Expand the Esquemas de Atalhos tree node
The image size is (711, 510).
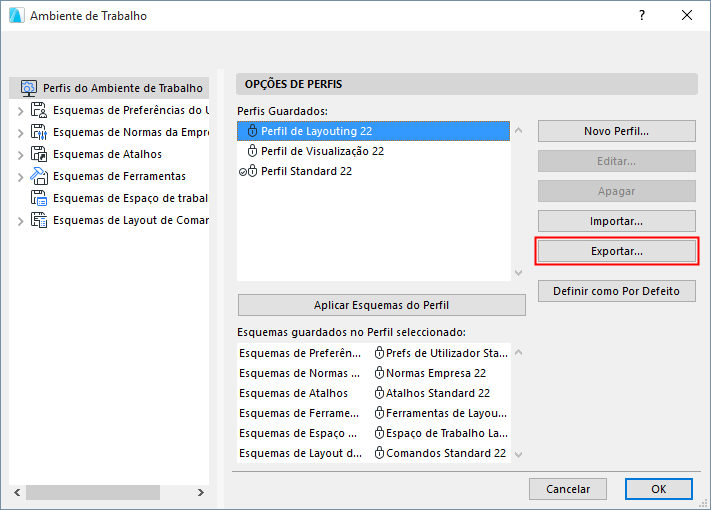coord(20,154)
